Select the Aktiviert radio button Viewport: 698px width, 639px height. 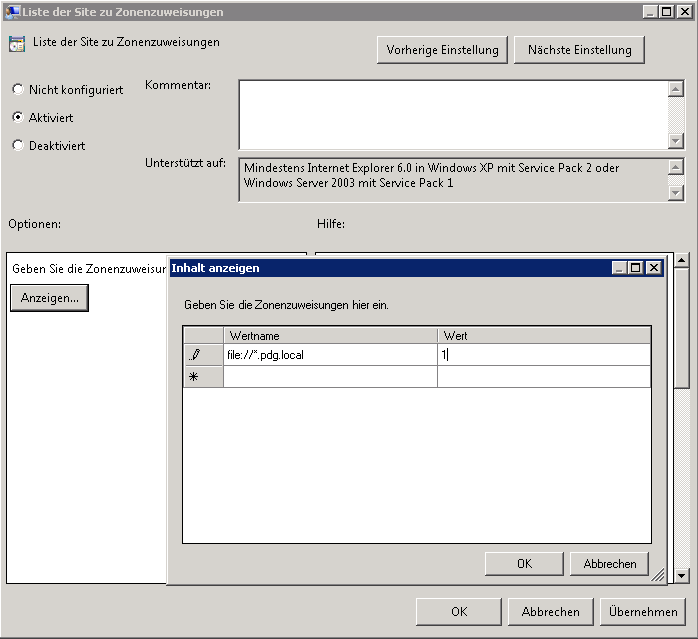click(x=17, y=117)
